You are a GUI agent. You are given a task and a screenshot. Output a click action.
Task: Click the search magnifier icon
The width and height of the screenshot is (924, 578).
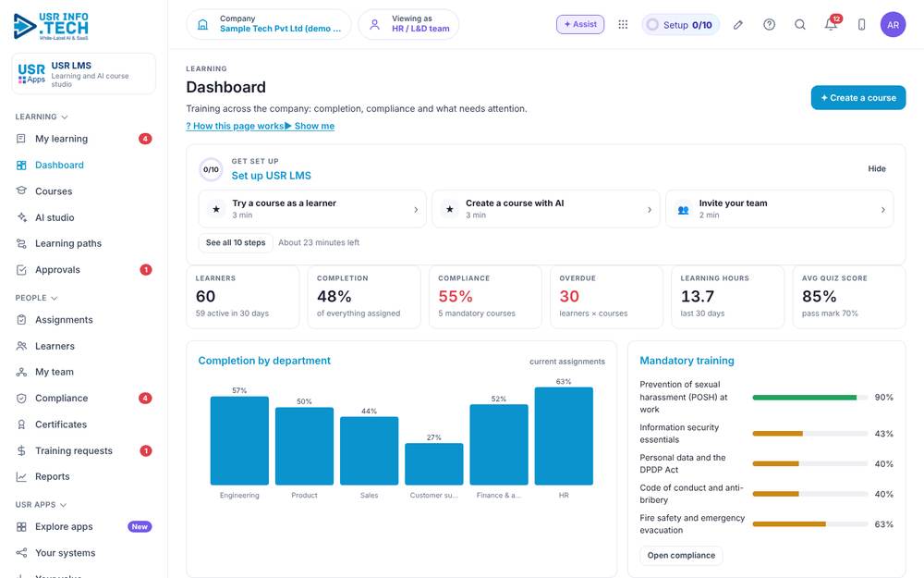click(799, 25)
